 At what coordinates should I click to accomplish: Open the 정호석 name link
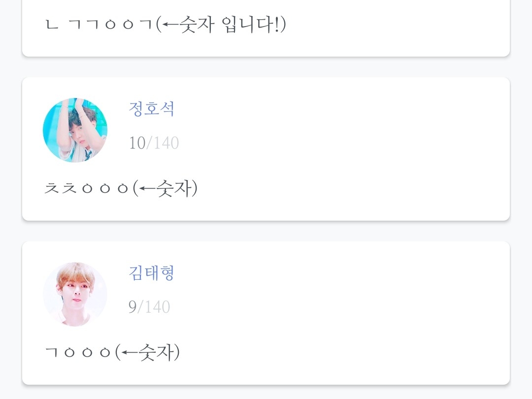click(151, 109)
